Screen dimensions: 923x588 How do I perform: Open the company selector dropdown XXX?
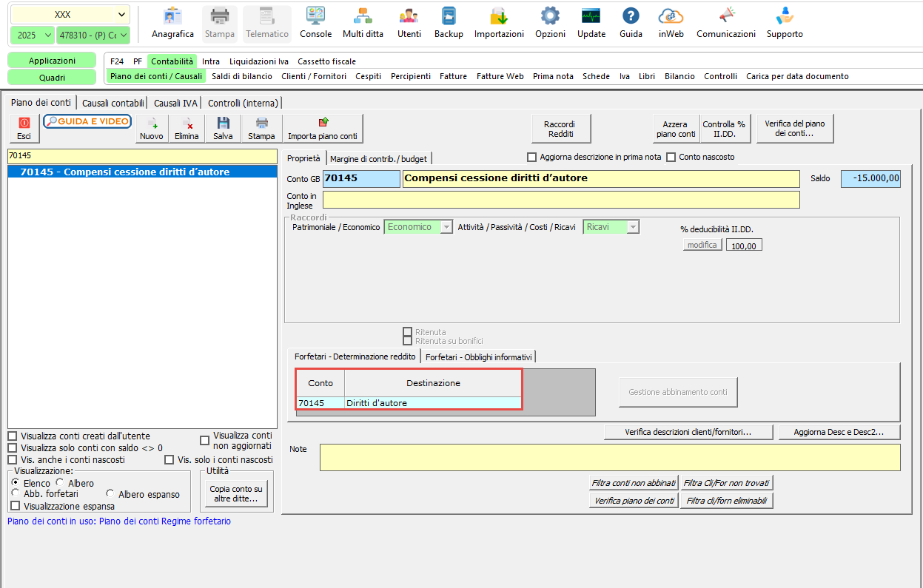click(x=70, y=15)
